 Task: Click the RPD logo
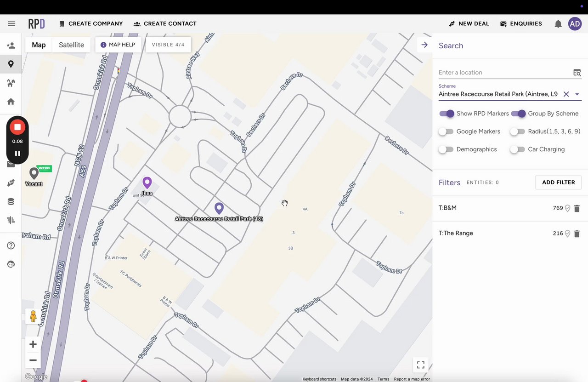pyautogui.click(x=36, y=24)
